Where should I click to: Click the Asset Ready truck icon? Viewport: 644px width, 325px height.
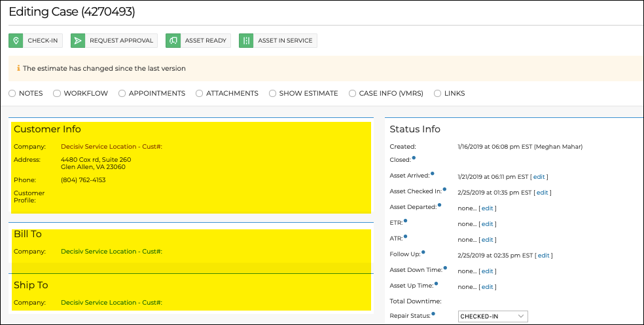click(x=173, y=41)
